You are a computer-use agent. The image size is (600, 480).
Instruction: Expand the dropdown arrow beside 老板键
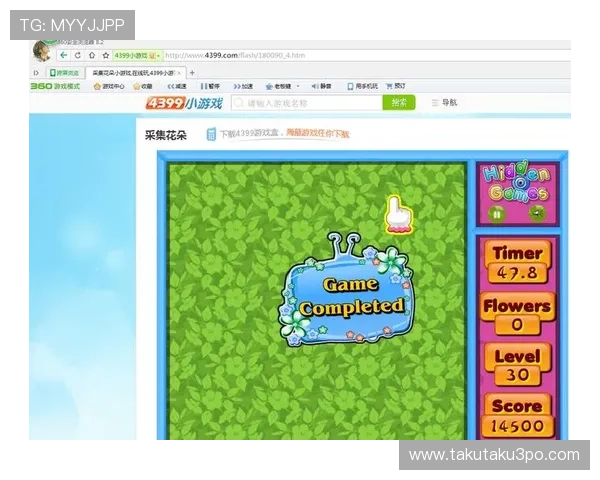point(298,87)
